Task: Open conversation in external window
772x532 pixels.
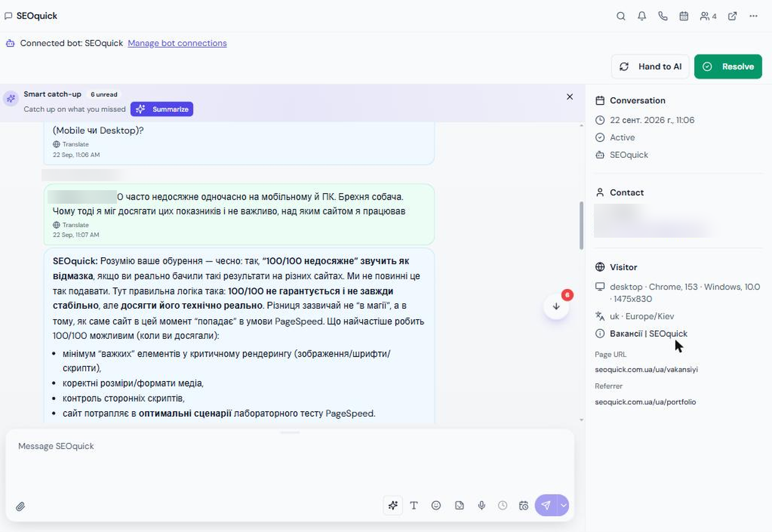Action: (732, 16)
